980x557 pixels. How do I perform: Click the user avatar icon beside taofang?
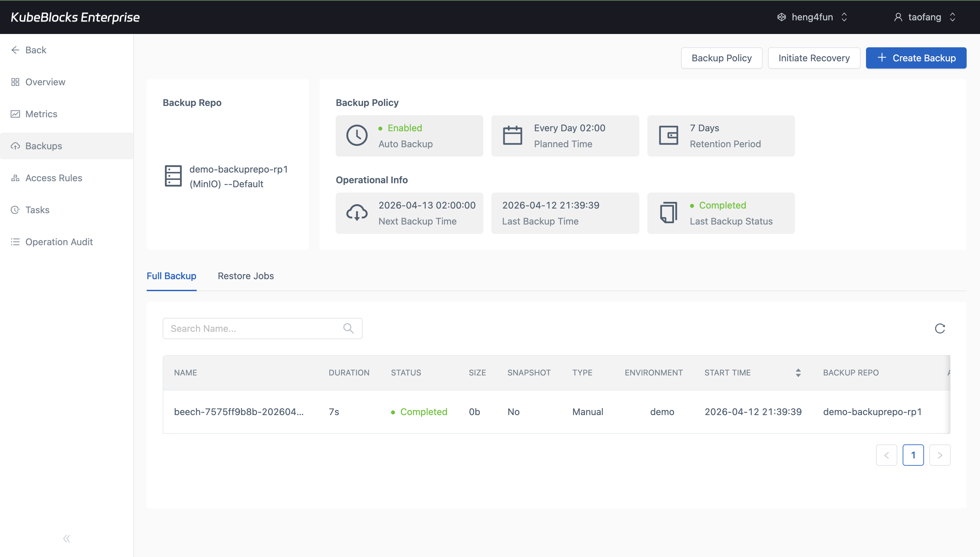898,17
